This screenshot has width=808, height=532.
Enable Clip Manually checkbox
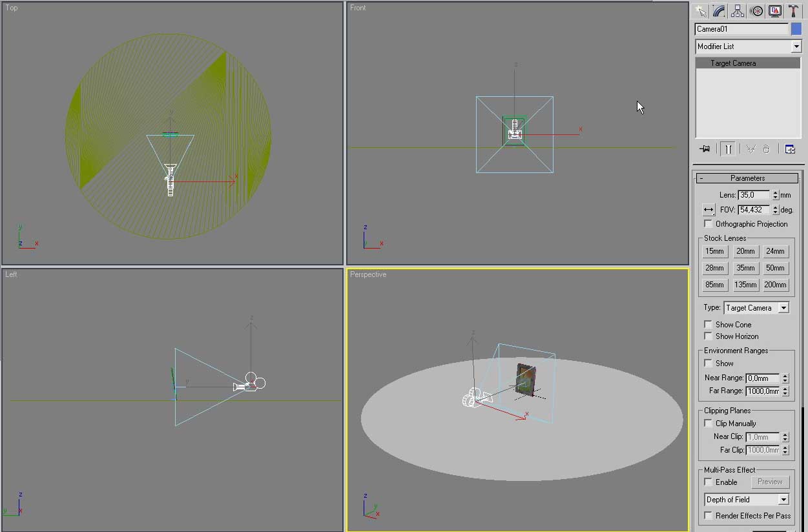point(709,424)
